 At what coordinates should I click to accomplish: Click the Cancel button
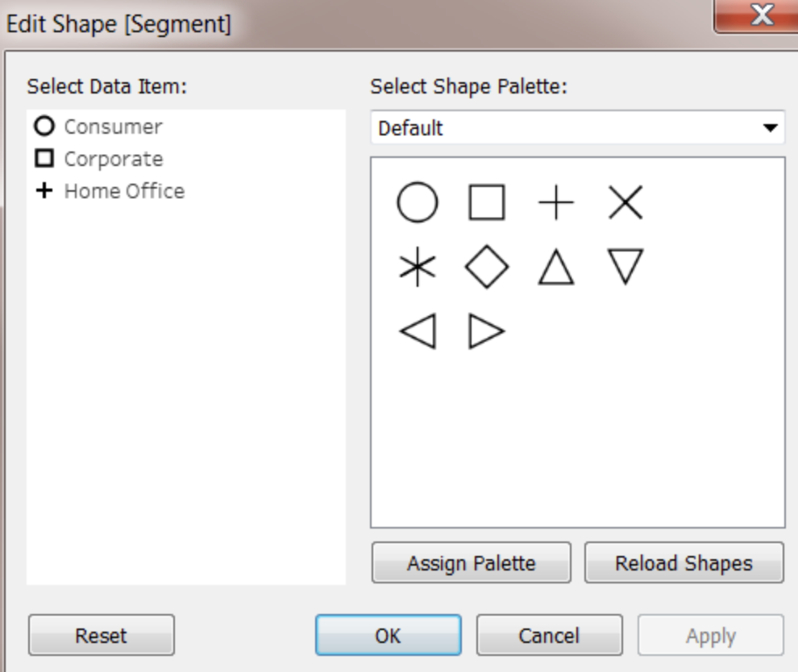tap(549, 636)
